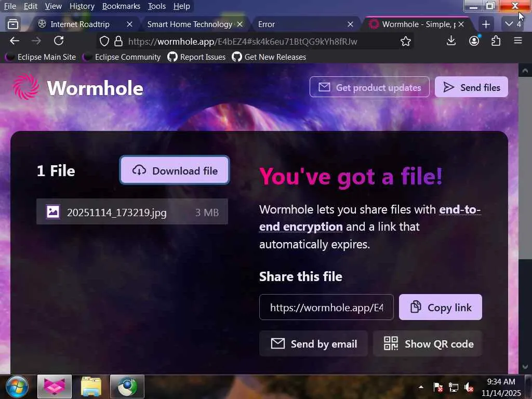Open Eclipse Community bookmark

point(122,57)
